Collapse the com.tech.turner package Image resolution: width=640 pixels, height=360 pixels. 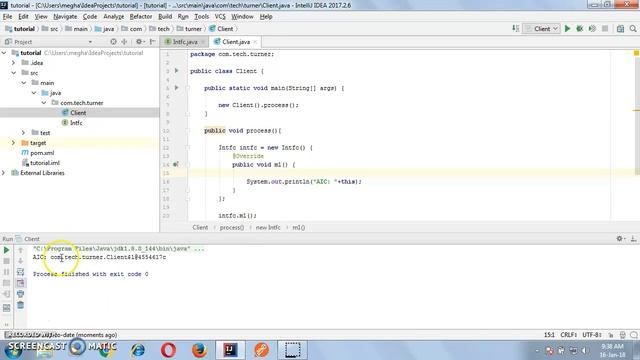44,103
